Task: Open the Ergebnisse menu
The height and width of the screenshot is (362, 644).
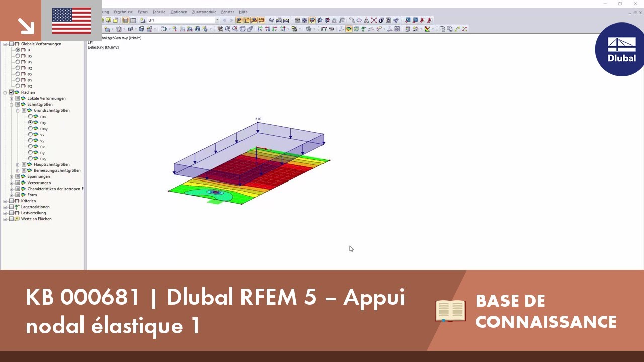Action: point(123,12)
